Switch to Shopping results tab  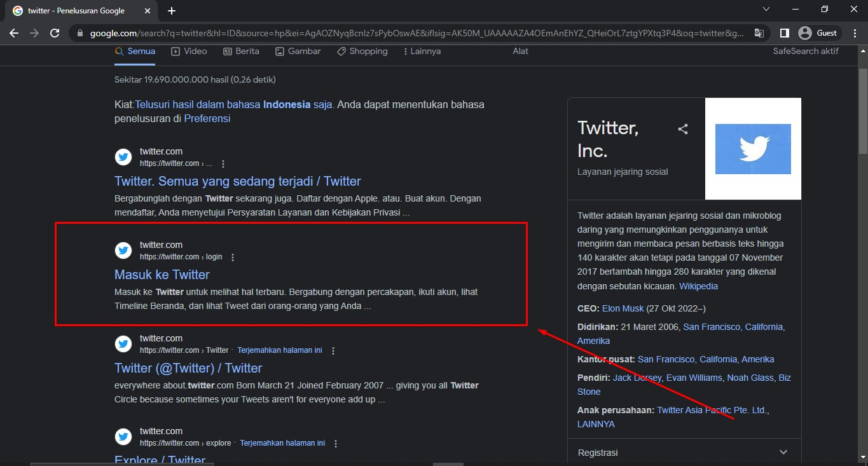pyautogui.click(x=362, y=51)
